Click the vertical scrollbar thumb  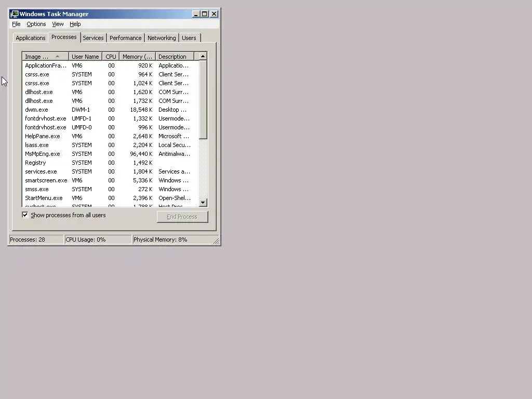[x=203, y=100]
